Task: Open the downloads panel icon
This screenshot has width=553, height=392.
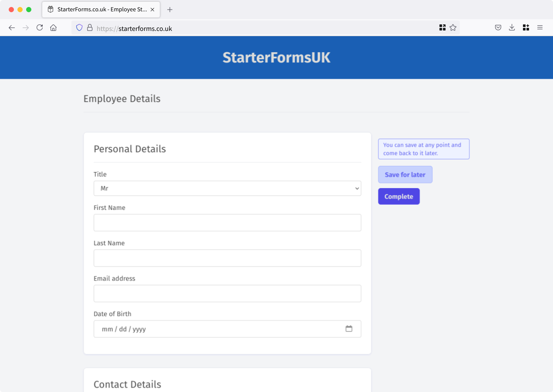Action: pyautogui.click(x=512, y=28)
